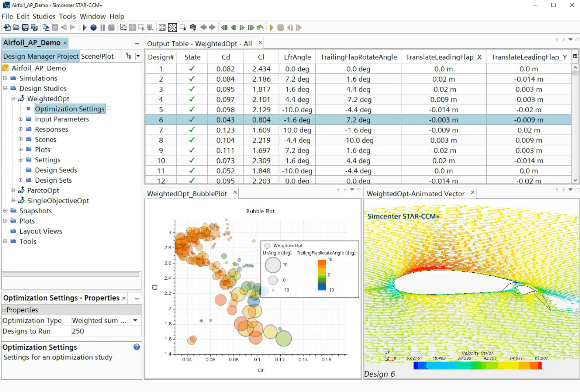
Task: Edit the Designs to Run value field
Action: (x=106, y=331)
